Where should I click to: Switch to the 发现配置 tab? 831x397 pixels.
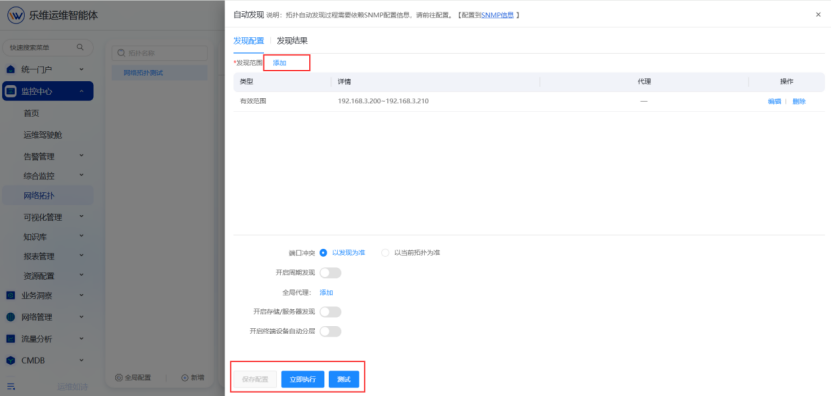[249, 41]
